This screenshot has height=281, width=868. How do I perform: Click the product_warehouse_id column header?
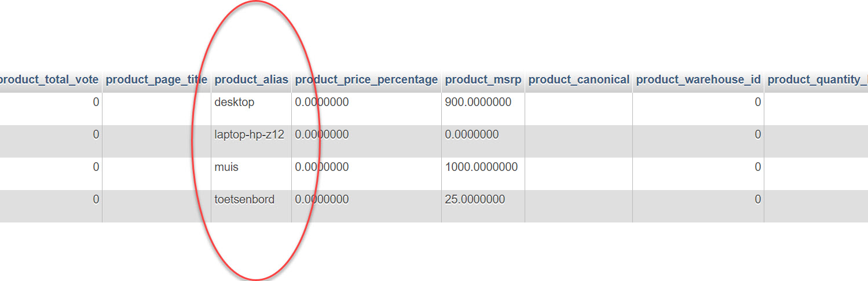tap(698, 80)
